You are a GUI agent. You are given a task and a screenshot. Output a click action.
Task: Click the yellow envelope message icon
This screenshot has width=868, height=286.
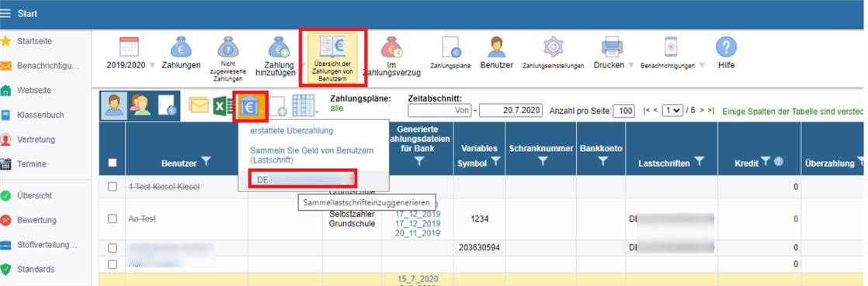pos(199,105)
